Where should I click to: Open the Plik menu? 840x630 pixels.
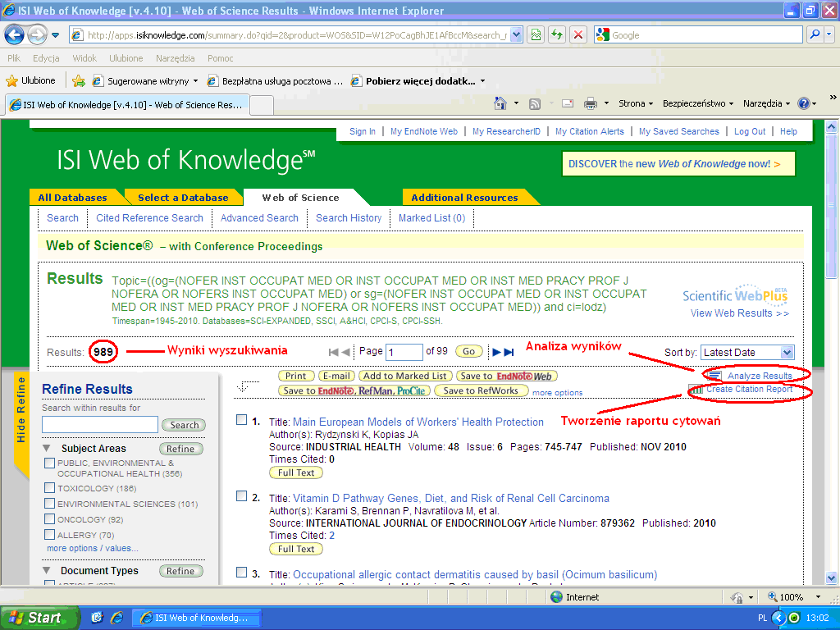(x=14, y=58)
